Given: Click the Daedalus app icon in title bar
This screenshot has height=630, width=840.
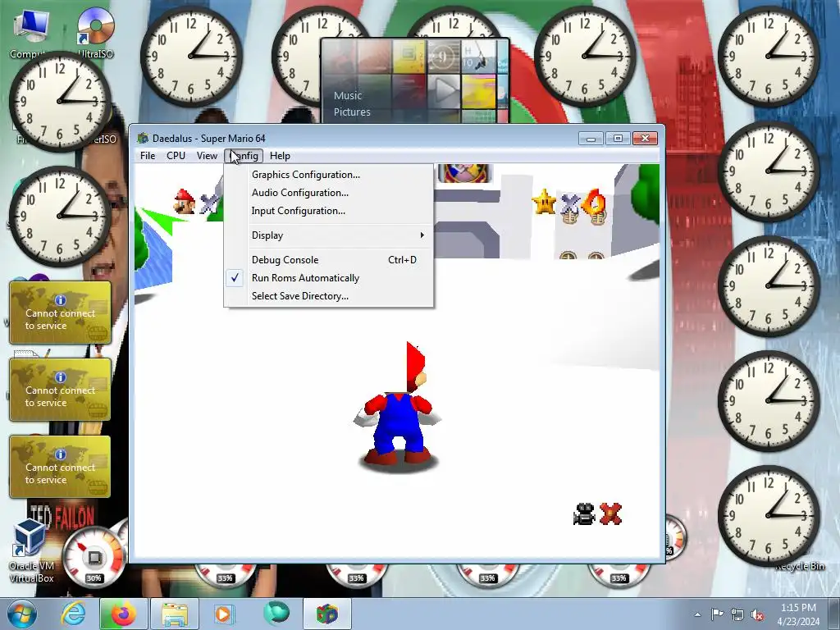Looking at the screenshot, I should click(143, 139).
